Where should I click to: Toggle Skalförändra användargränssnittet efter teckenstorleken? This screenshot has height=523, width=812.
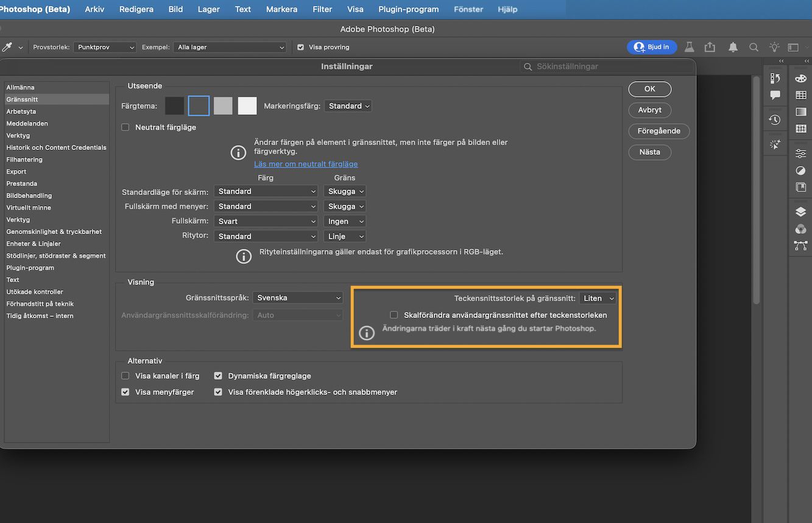point(394,315)
